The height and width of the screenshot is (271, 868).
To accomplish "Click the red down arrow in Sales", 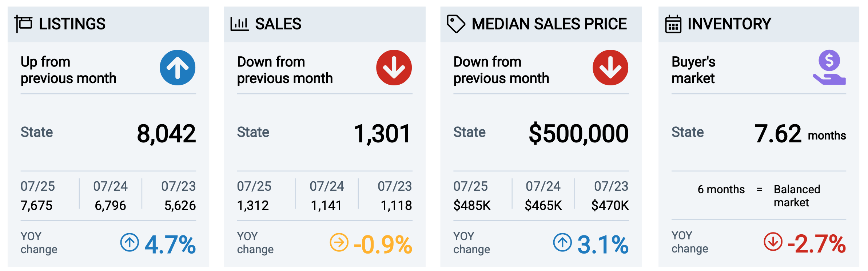I will 394,68.
